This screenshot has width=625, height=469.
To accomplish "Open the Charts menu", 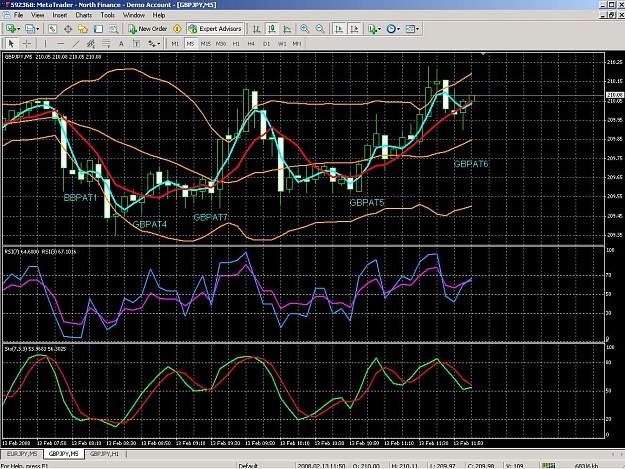I will 84,15.
